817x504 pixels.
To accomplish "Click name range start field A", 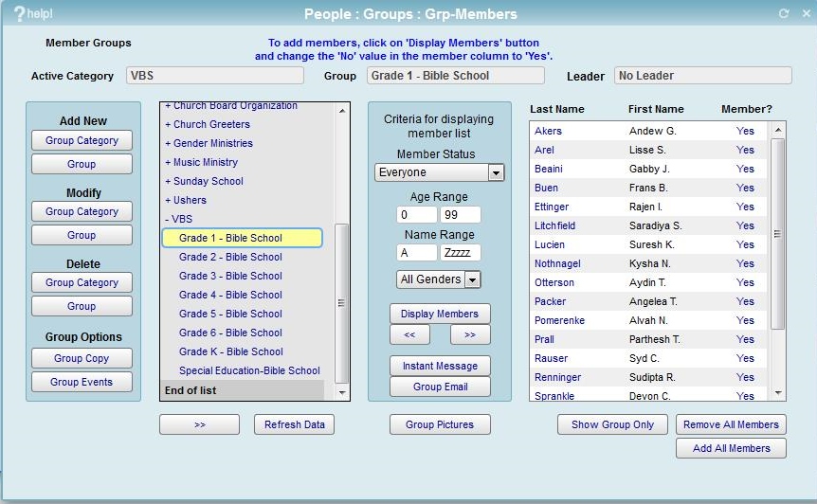I will (416, 253).
